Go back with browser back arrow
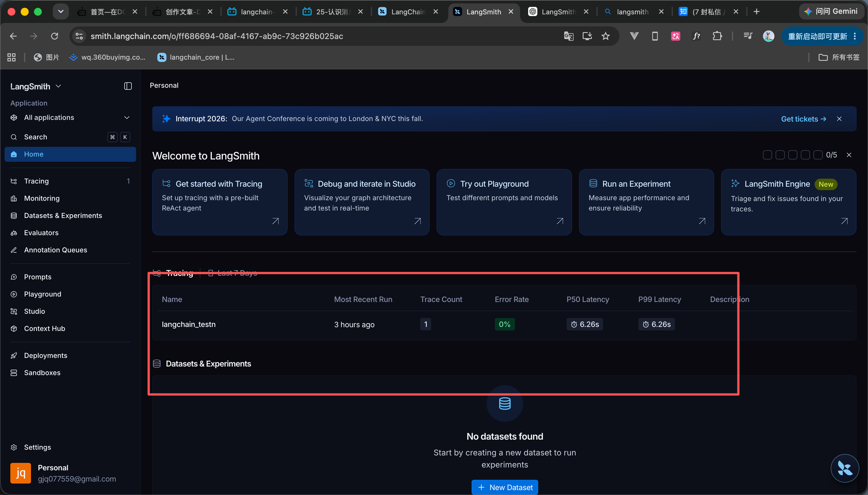 (x=13, y=36)
